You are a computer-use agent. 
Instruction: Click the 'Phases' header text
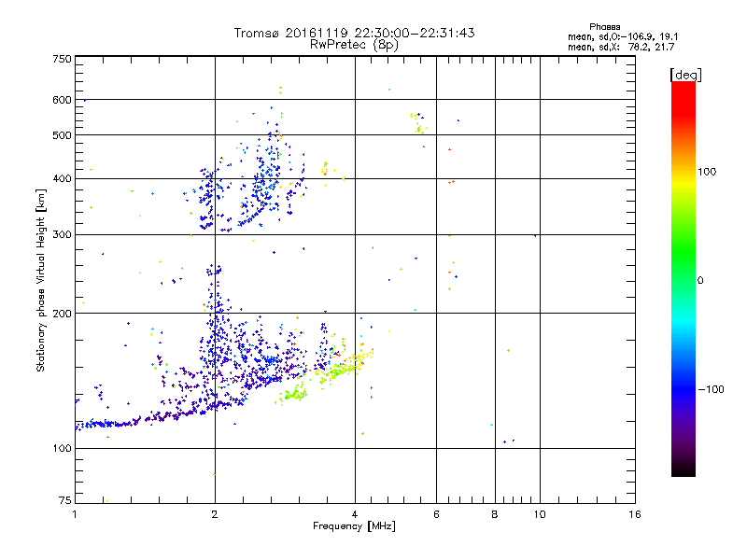click(604, 27)
